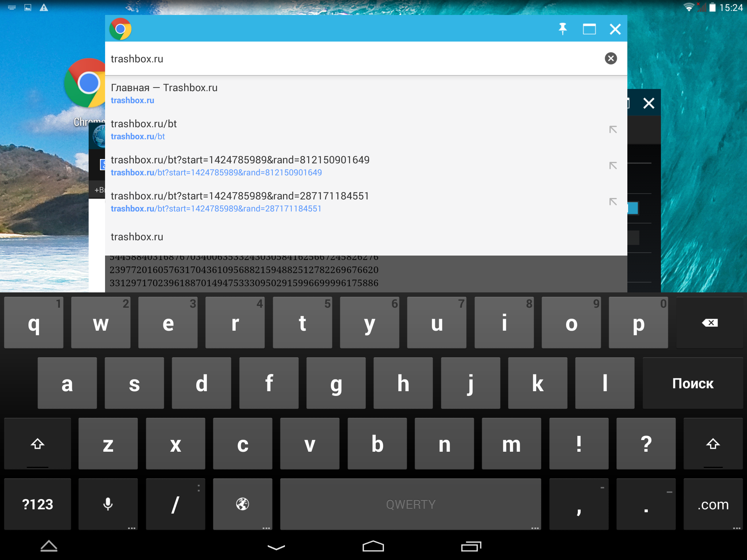Maximize the floating Chrome window
This screenshot has height=560, width=747.
(589, 29)
